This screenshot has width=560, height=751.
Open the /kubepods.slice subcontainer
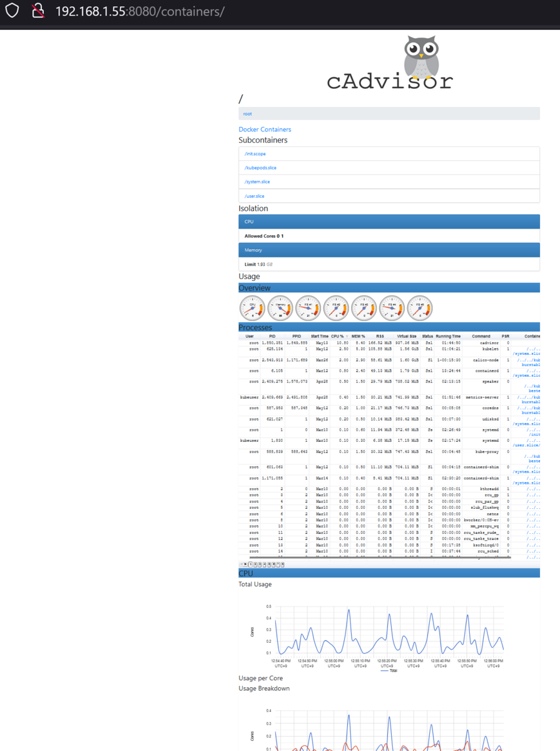click(x=260, y=168)
